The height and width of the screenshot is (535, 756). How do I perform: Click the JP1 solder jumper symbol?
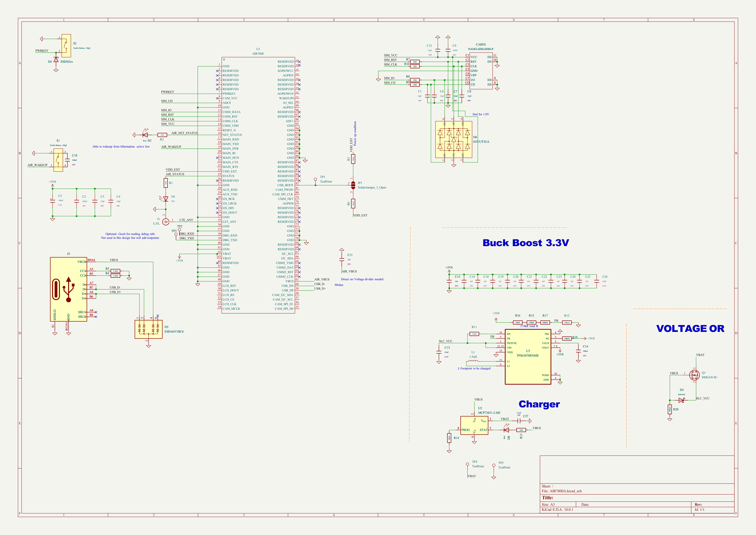click(x=353, y=185)
